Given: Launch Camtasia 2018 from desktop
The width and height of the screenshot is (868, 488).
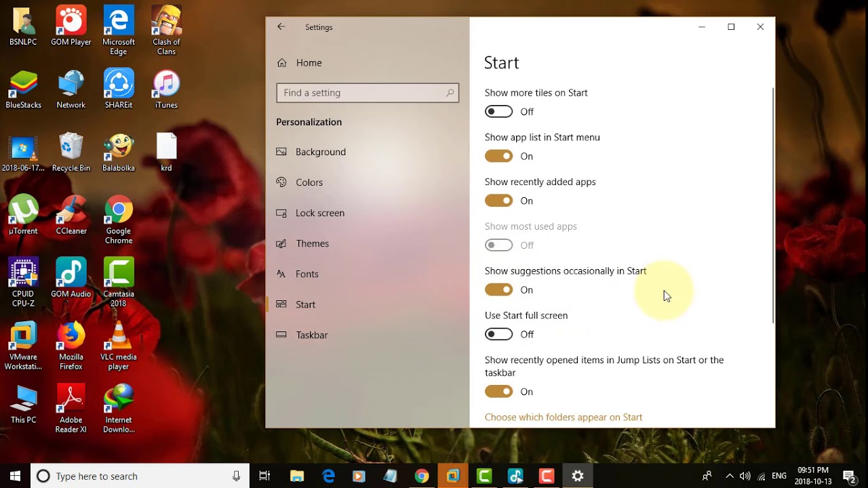Looking at the screenshot, I should (119, 283).
